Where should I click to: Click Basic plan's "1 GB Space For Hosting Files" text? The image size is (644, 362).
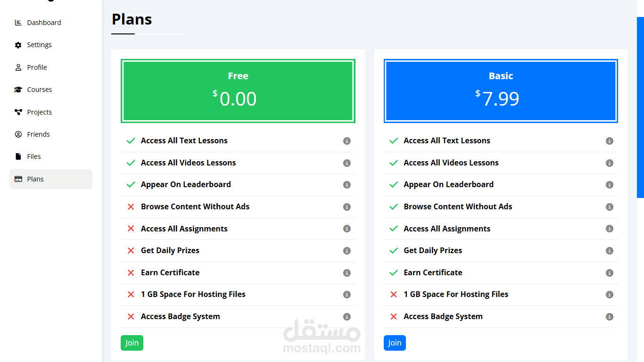[x=456, y=294]
